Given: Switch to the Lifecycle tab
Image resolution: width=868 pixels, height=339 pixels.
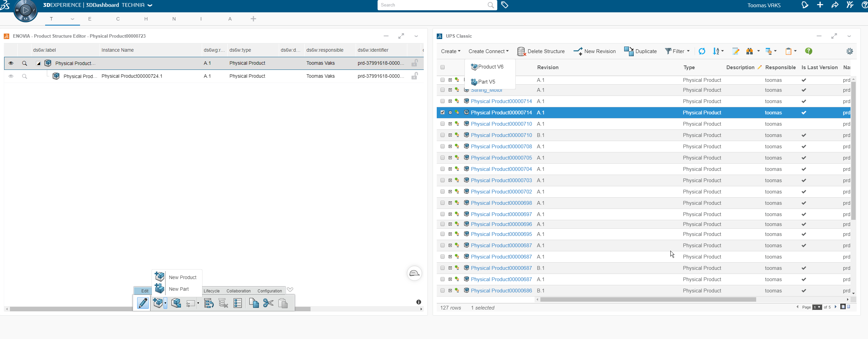Looking at the screenshot, I should tap(212, 291).
